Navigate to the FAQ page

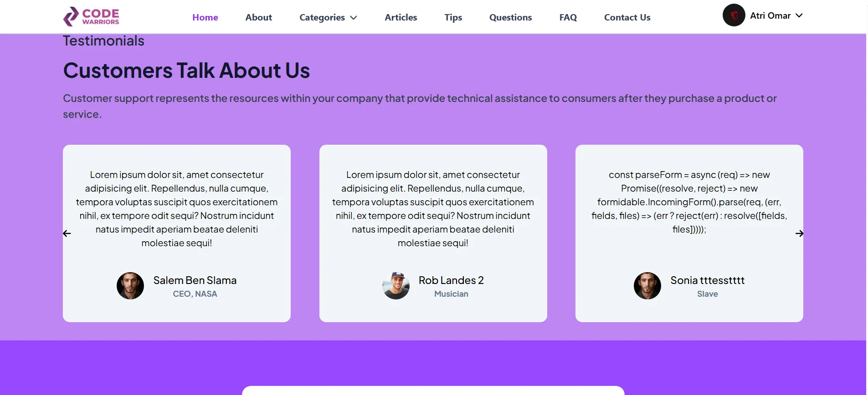(x=568, y=17)
